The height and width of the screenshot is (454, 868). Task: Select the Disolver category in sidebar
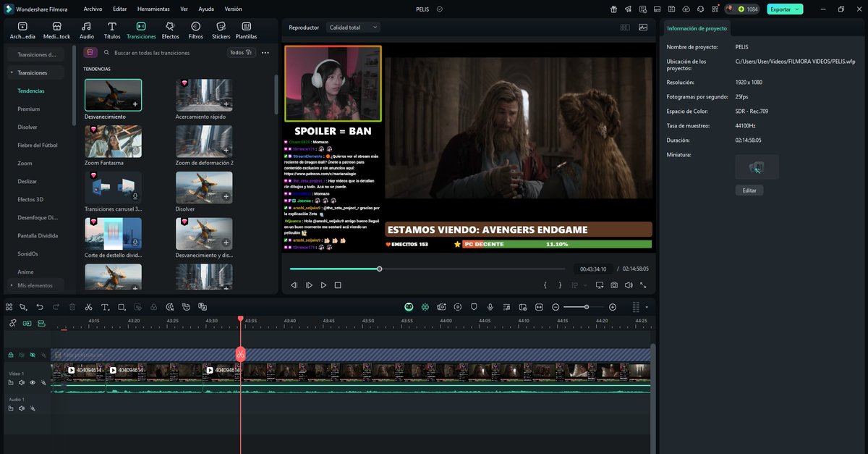click(27, 127)
